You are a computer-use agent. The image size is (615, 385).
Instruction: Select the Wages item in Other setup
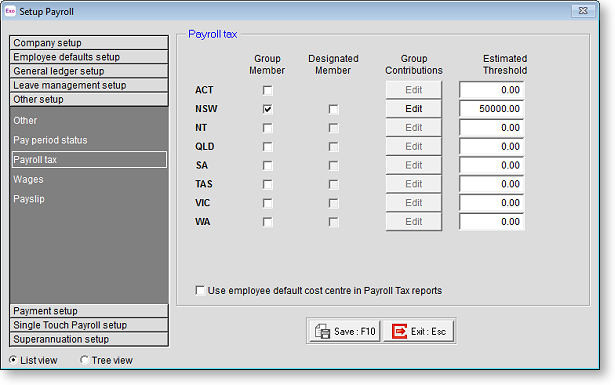pyautogui.click(x=28, y=179)
